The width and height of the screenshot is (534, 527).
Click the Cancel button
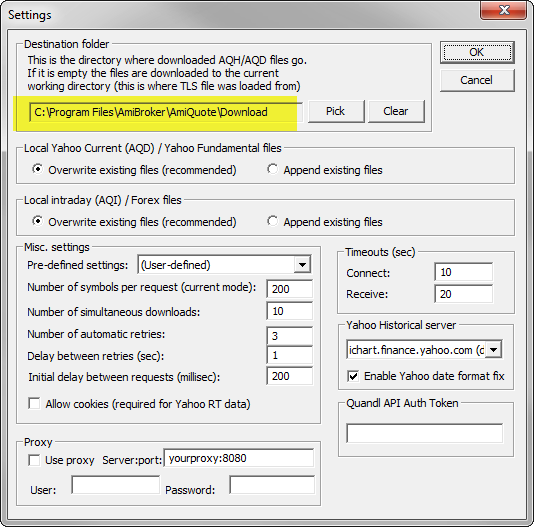(477, 80)
